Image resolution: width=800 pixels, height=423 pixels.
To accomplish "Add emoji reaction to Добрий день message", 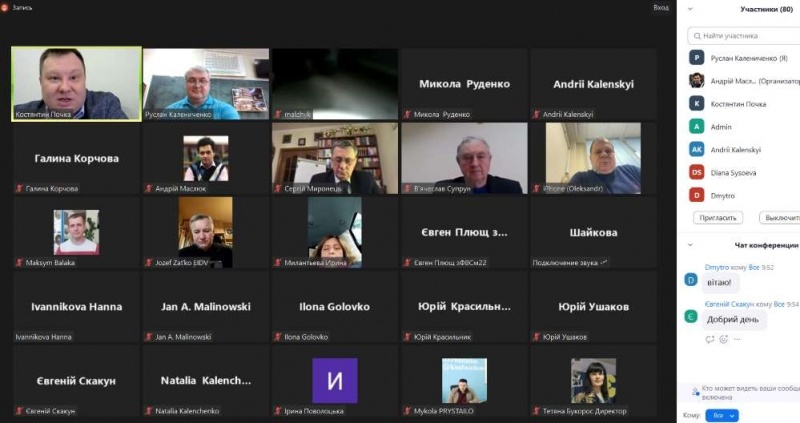I will point(723,339).
